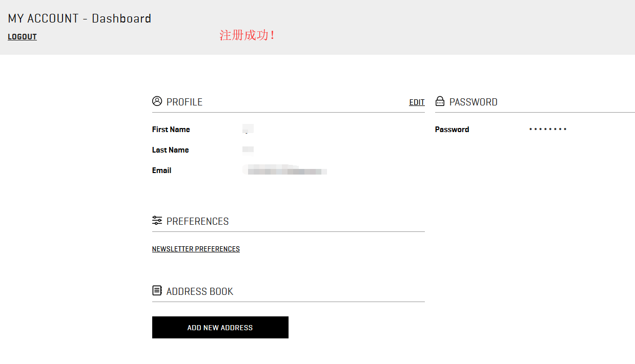Click the password lock icon
The image size is (635, 364).
(440, 101)
